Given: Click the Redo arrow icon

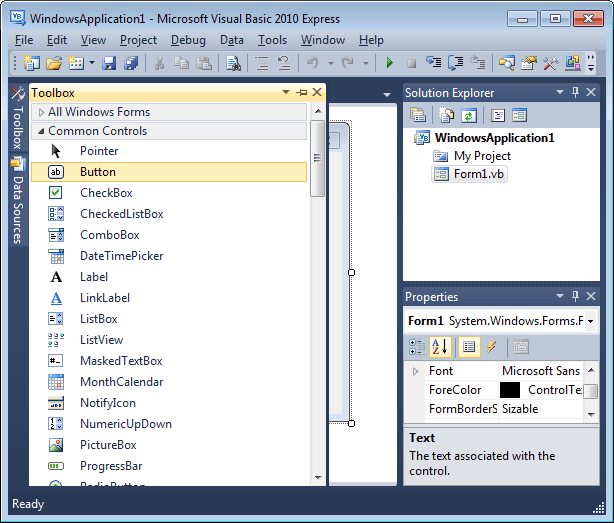Looking at the screenshot, I should (348, 63).
